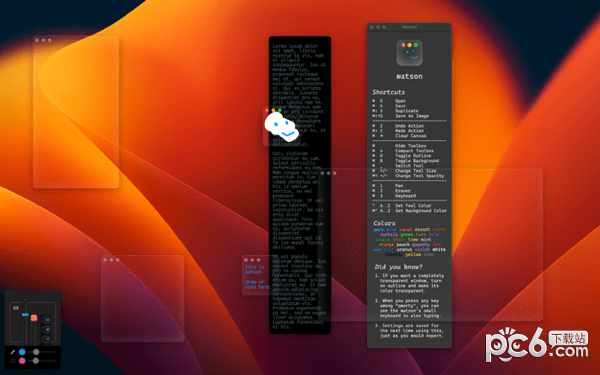Click the "Change Tool Opacity" shortcut row
The width and height of the screenshot is (600, 375).
tap(408, 176)
